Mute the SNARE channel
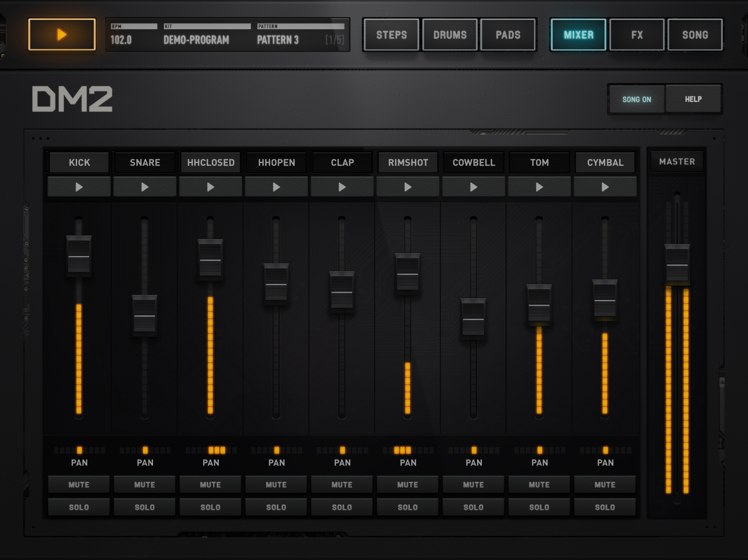Image resolution: width=748 pixels, height=560 pixels. [145, 484]
